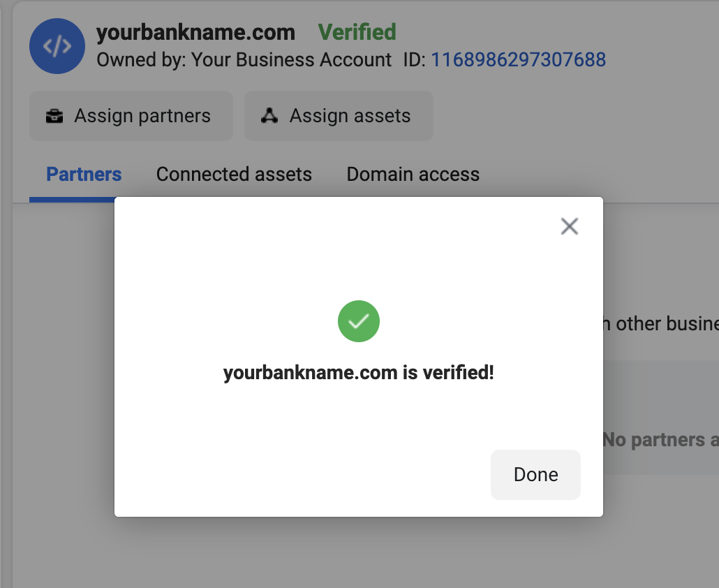The image size is (719, 588).
Task: Click the X to dismiss the verification dialog
Action: (x=569, y=226)
